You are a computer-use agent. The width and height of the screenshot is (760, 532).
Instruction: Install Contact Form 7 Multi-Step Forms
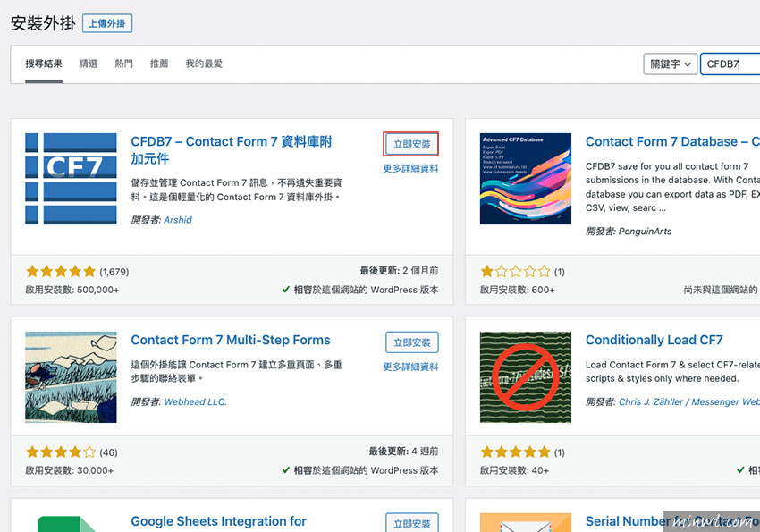pos(411,342)
